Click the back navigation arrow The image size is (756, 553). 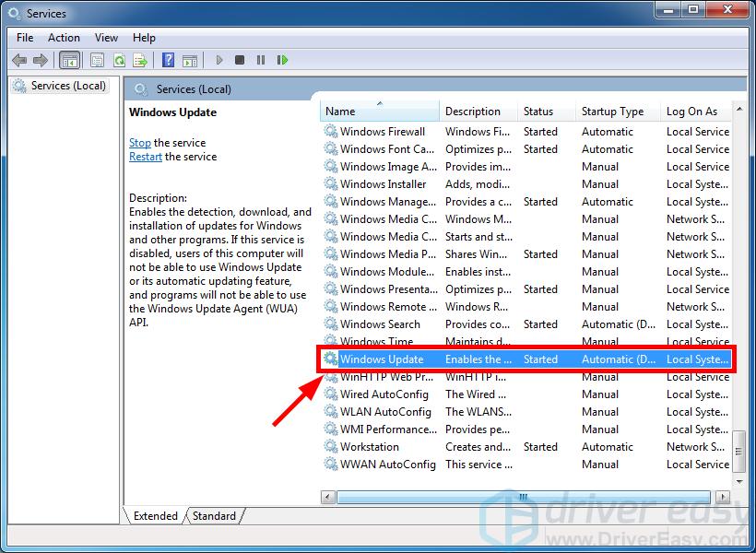(x=19, y=60)
